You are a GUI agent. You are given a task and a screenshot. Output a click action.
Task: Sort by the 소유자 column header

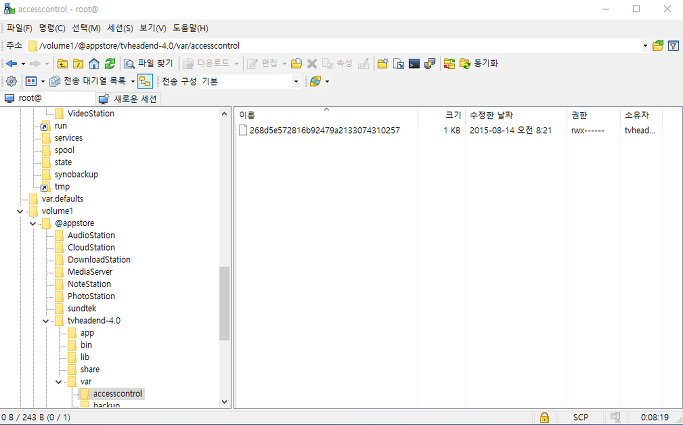[641, 115]
